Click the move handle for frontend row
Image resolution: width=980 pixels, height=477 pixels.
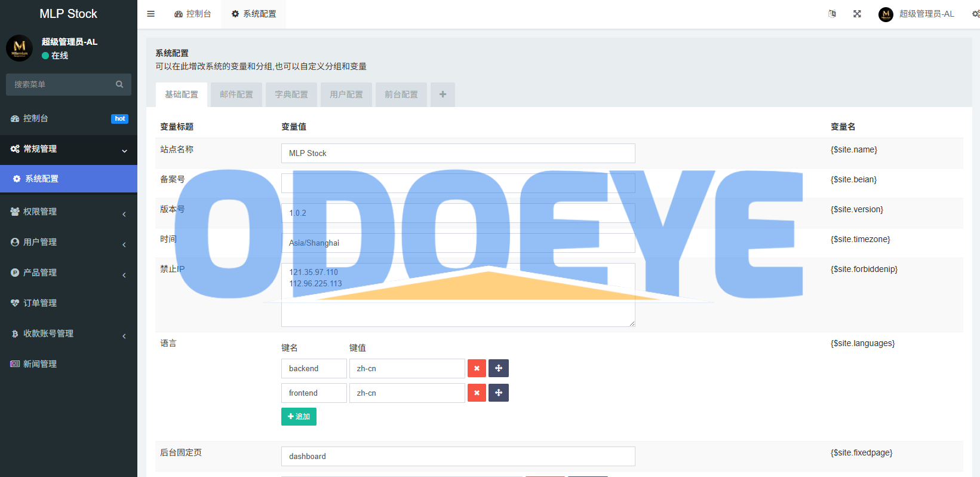click(499, 393)
